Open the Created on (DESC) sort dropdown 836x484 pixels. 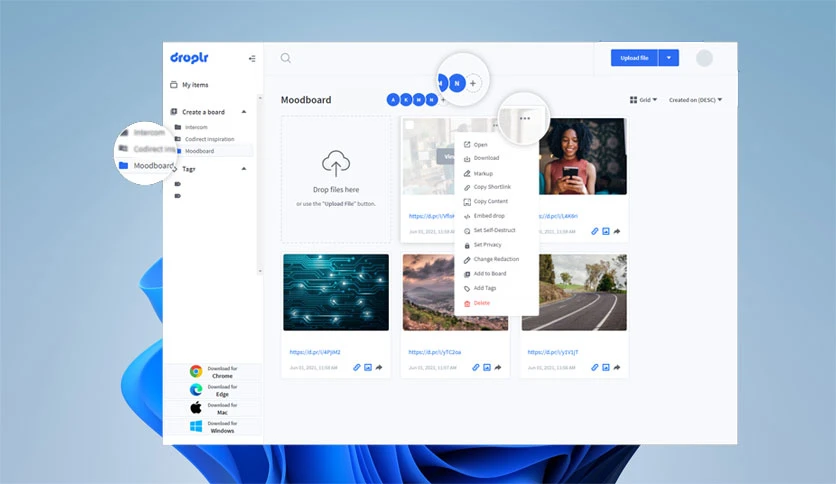pyautogui.click(x=695, y=100)
